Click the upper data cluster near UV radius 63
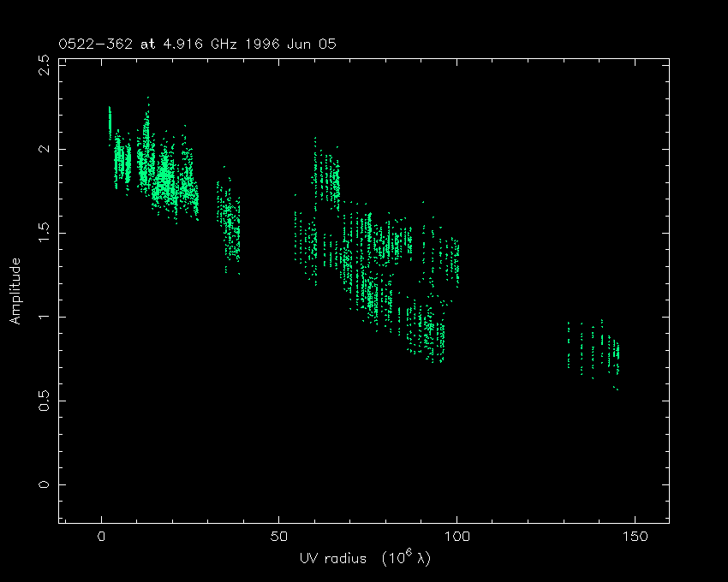The image size is (728, 582). coord(325,177)
